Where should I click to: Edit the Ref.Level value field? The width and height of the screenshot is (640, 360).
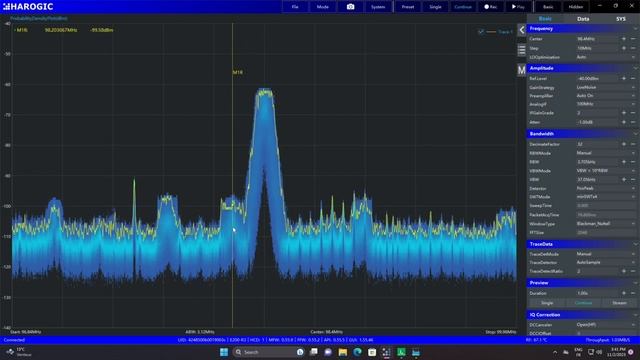click(598, 78)
